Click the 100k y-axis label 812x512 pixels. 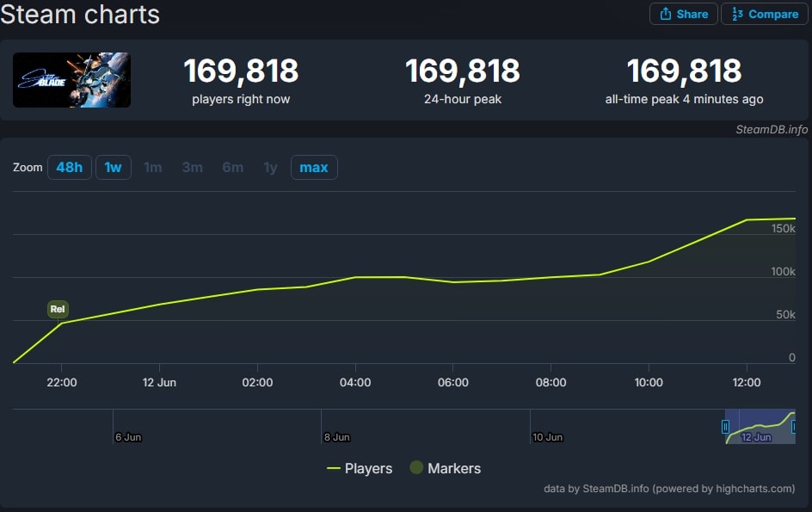pos(783,272)
